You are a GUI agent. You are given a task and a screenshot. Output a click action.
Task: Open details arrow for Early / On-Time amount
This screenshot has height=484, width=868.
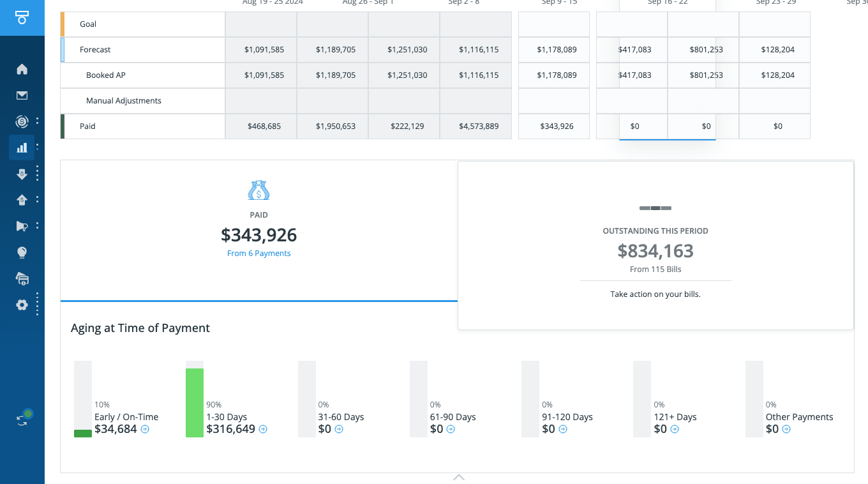(145, 429)
